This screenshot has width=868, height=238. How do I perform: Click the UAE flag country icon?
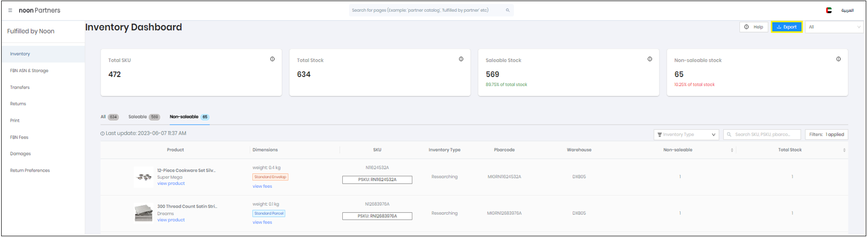829,11
